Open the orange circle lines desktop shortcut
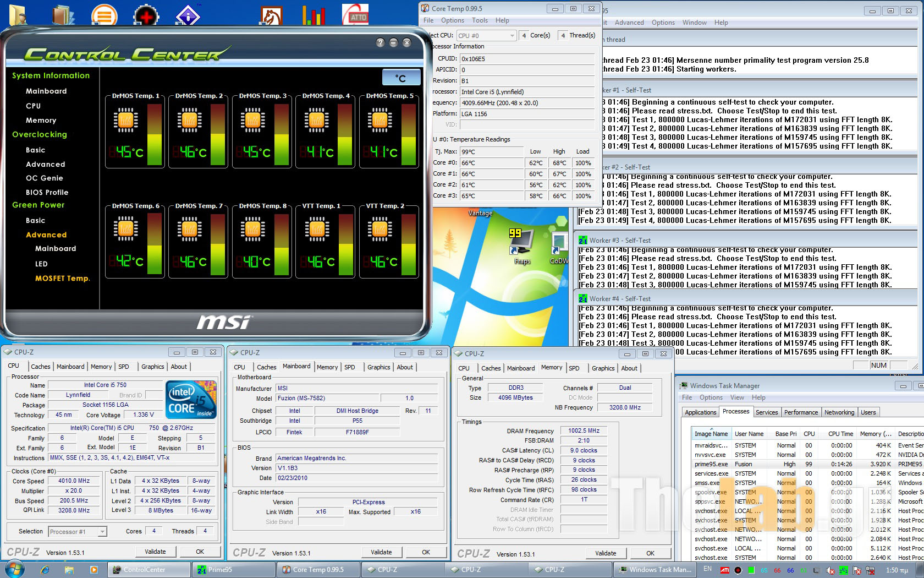Screen dimensions: 924x578 click(x=103, y=15)
